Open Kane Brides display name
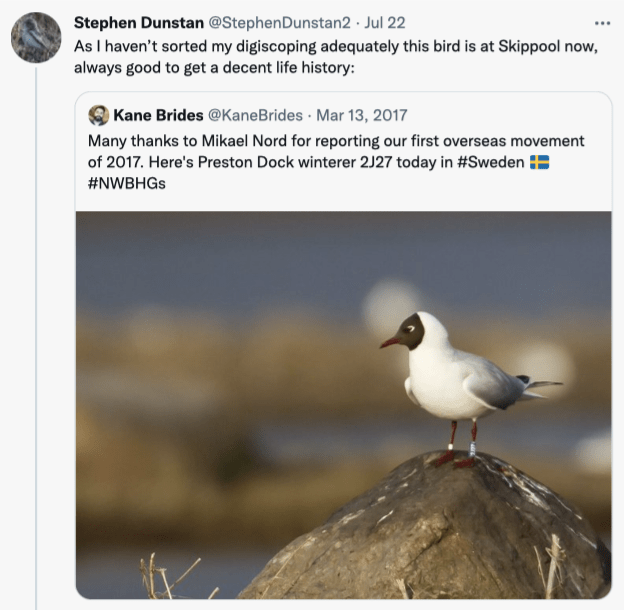 tap(158, 115)
